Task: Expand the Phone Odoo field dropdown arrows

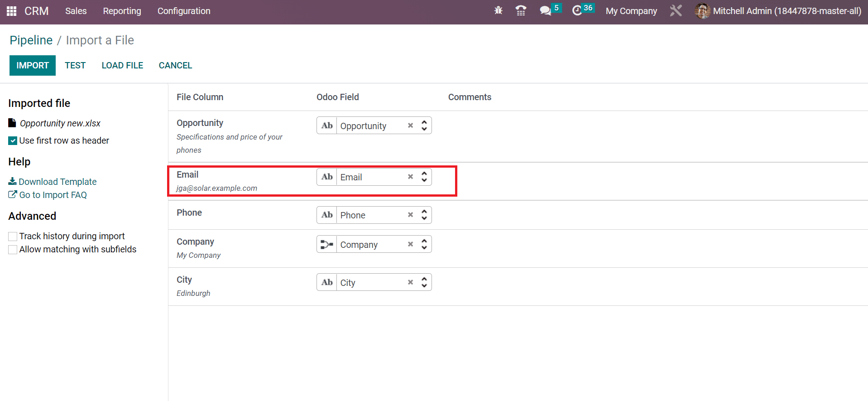Action: pyautogui.click(x=424, y=215)
